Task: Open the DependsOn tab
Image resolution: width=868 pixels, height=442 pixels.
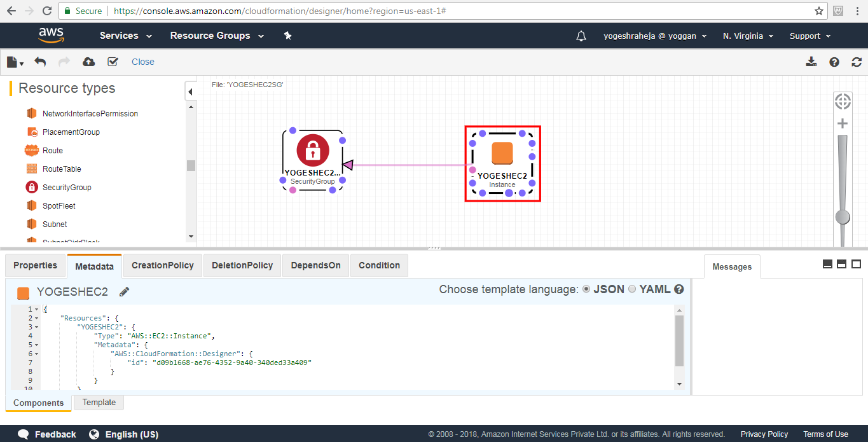Action: 315,266
